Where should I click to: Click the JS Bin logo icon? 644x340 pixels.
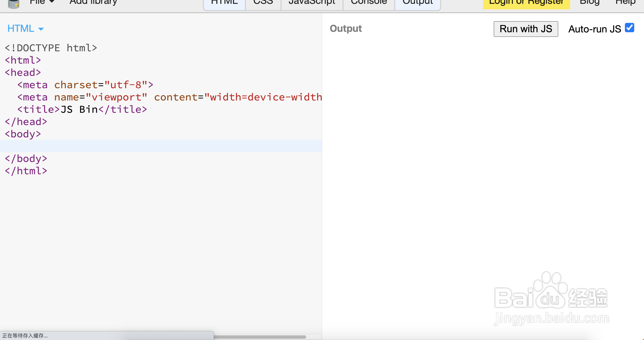click(14, 4)
